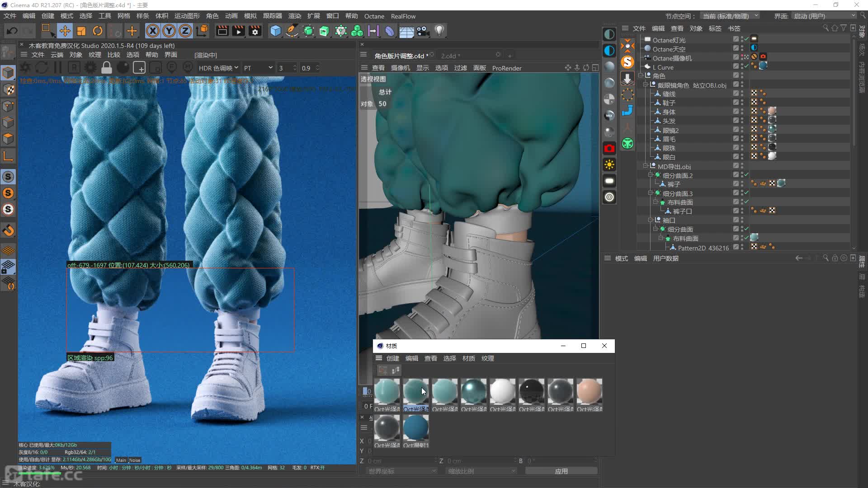This screenshot has height=488, width=868.
Task: Open the Floor grid environment icon
Action: click(x=406, y=31)
